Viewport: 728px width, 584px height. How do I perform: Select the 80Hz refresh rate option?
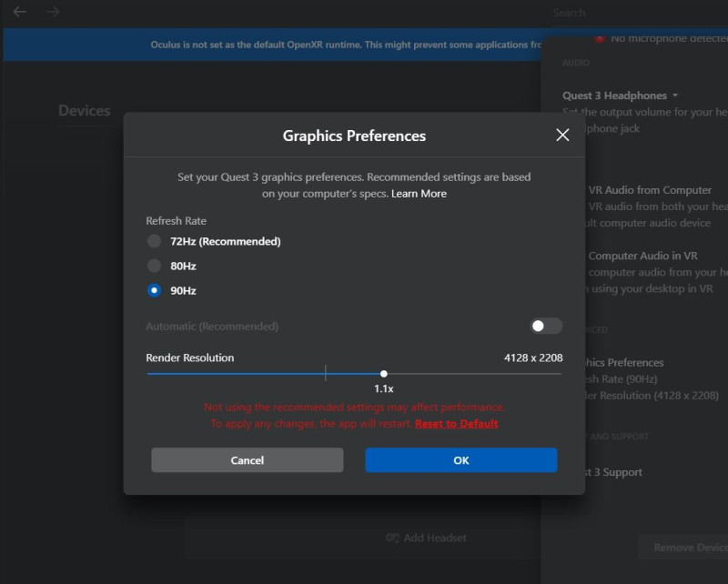(154, 266)
